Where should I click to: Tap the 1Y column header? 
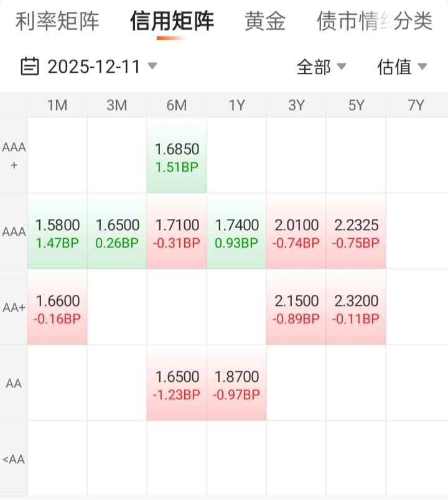(x=236, y=105)
